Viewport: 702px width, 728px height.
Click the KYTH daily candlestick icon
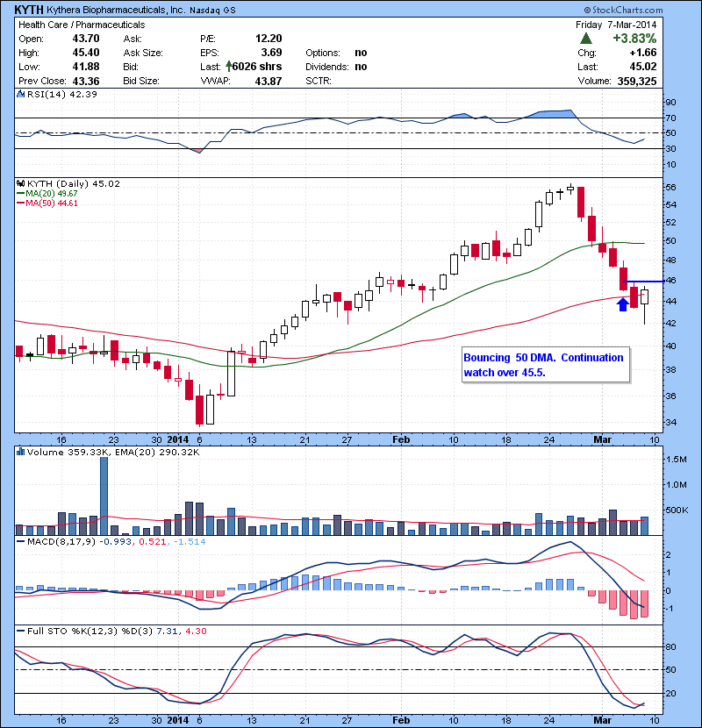20,183
